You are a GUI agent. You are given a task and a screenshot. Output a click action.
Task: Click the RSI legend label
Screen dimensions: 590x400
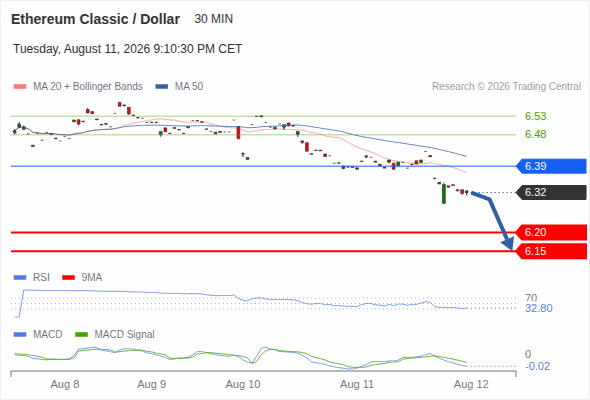[41, 278]
